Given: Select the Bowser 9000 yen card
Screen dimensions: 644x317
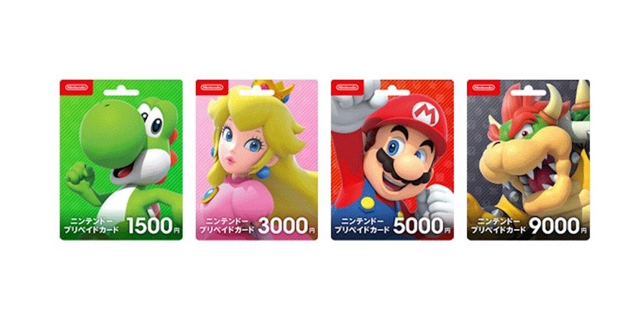Looking at the screenshot, I should tap(528, 160).
